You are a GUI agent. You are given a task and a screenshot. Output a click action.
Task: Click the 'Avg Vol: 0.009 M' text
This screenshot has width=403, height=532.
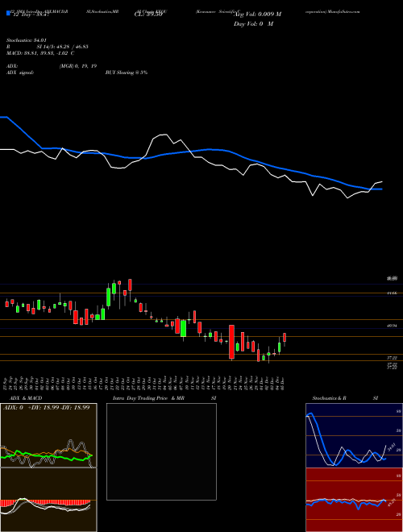pyautogui.click(x=258, y=15)
